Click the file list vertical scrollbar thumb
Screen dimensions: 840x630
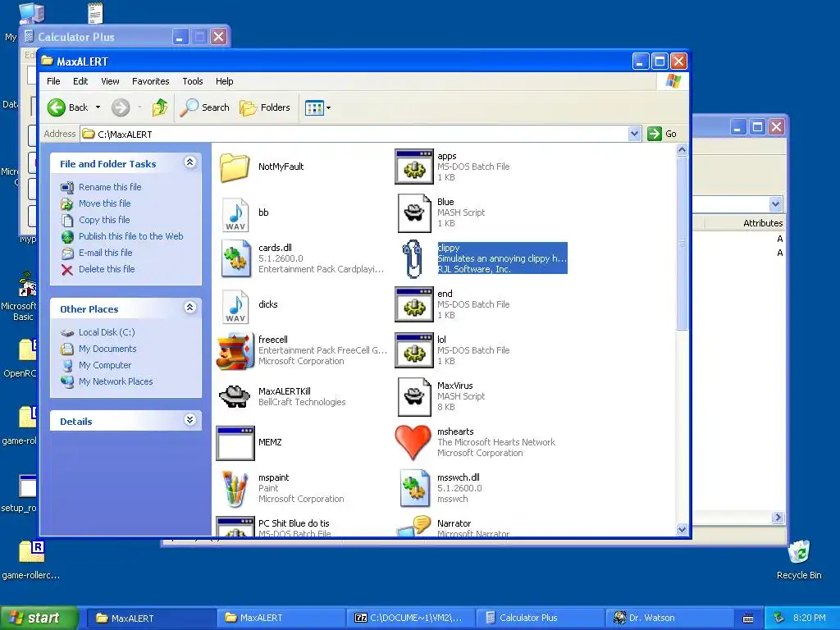(x=682, y=244)
